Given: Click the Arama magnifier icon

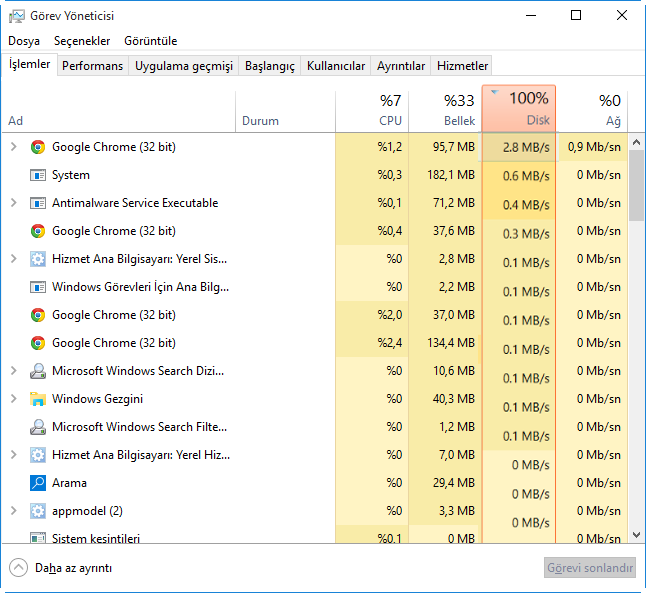Looking at the screenshot, I should tap(38, 483).
